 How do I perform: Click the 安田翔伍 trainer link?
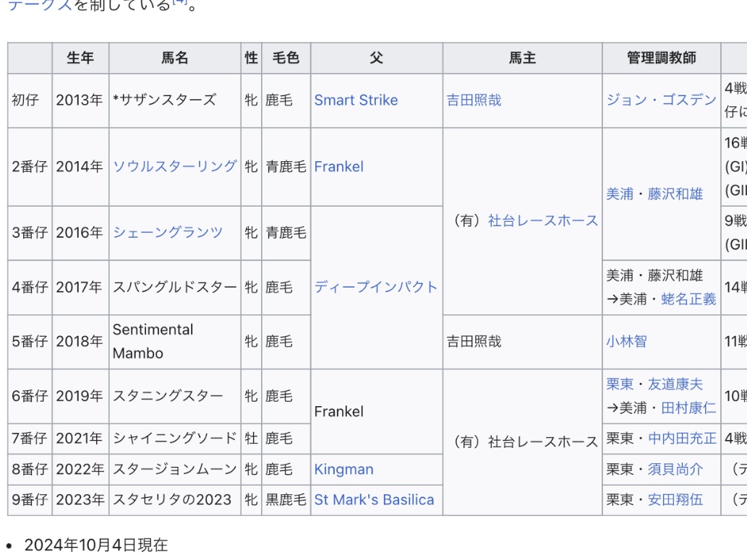[x=675, y=499]
